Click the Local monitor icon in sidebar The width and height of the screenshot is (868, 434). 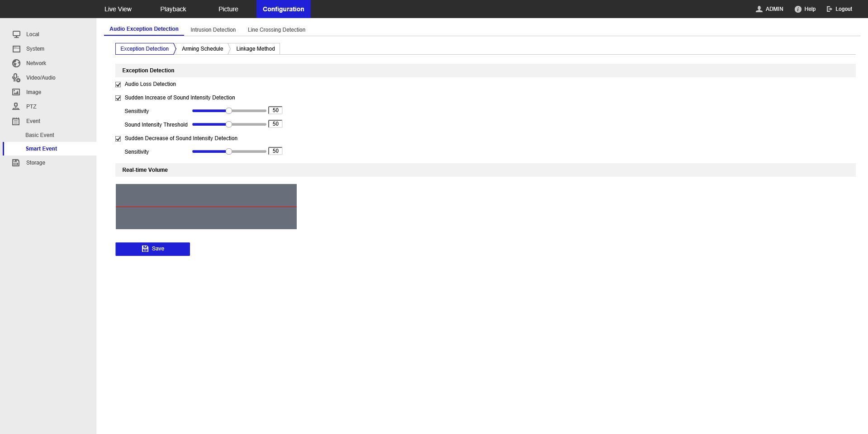click(x=16, y=34)
